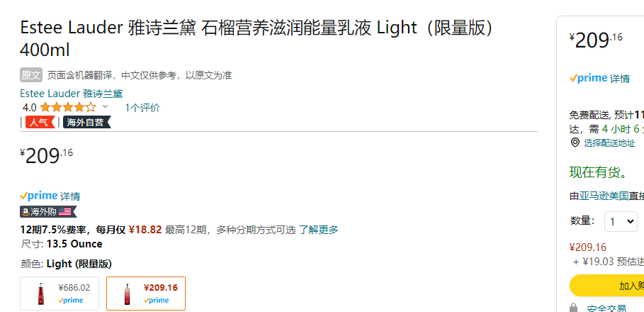Open the Estee Lauder 雅诗兰黛 brand link
The width and height of the screenshot is (644, 312).
pyautogui.click(x=72, y=94)
